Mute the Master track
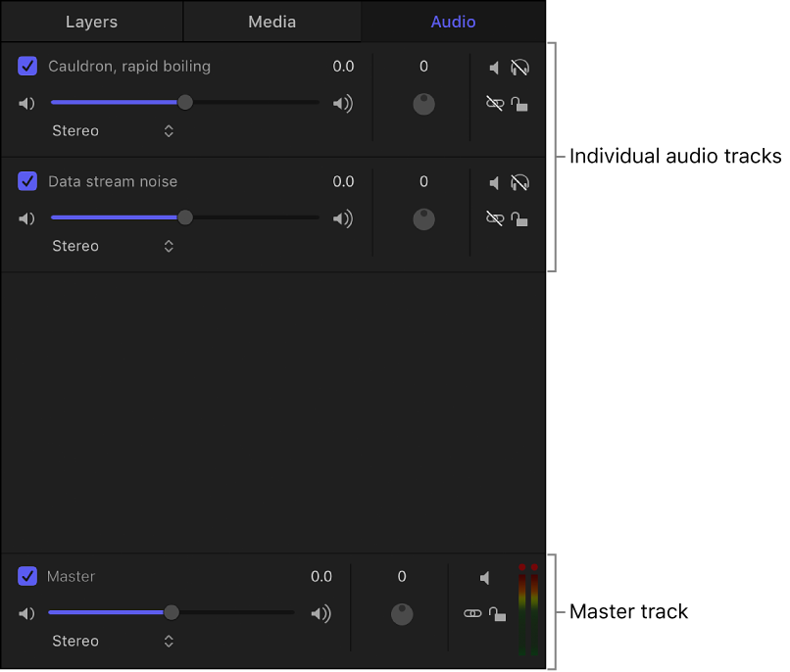This screenshot has width=790, height=672. [x=485, y=578]
